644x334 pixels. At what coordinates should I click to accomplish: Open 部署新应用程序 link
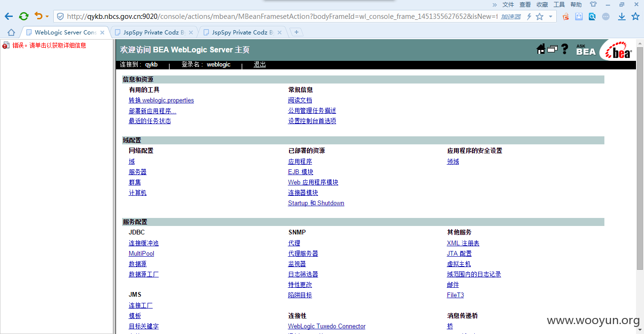[x=152, y=111]
